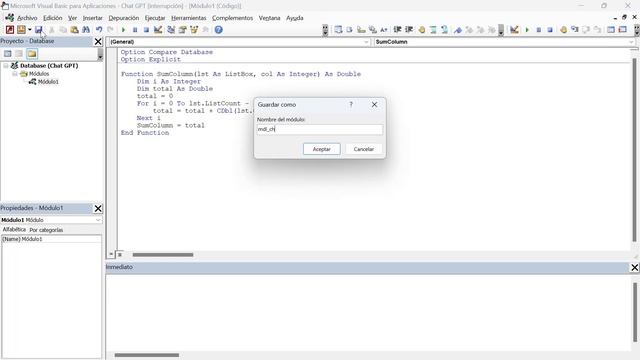The width and height of the screenshot is (640, 360).
Task: Select Módulo1 in the project tree
Action: (48, 82)
